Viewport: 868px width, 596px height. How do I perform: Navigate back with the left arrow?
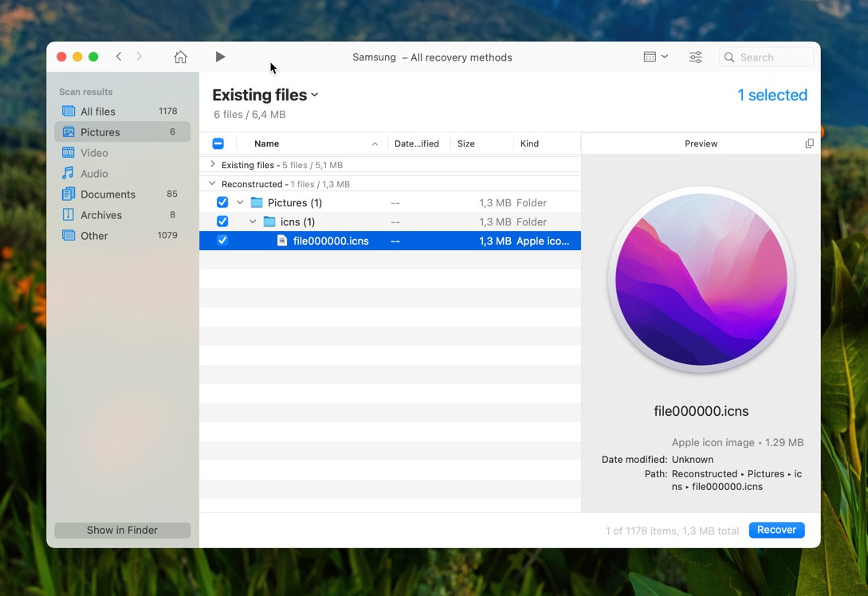click(x=119, y=57)
